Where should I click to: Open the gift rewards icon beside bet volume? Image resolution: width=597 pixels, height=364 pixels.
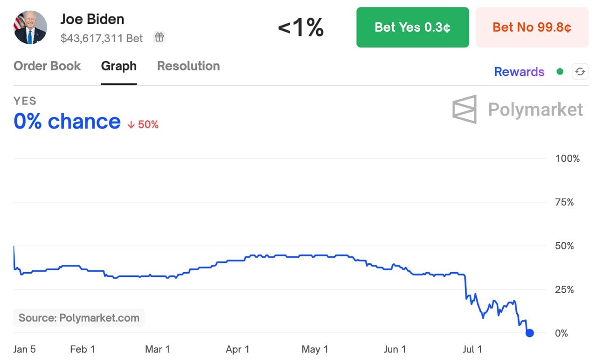159,36
